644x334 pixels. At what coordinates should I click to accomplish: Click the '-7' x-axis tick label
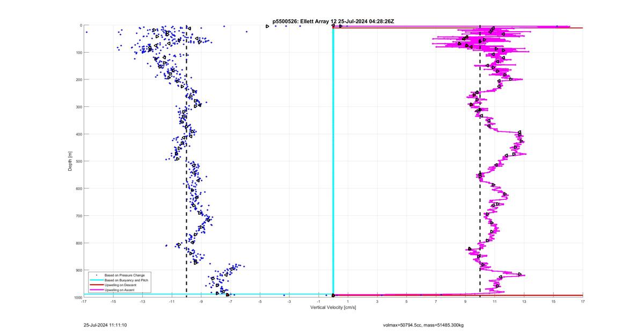[230, 301]
